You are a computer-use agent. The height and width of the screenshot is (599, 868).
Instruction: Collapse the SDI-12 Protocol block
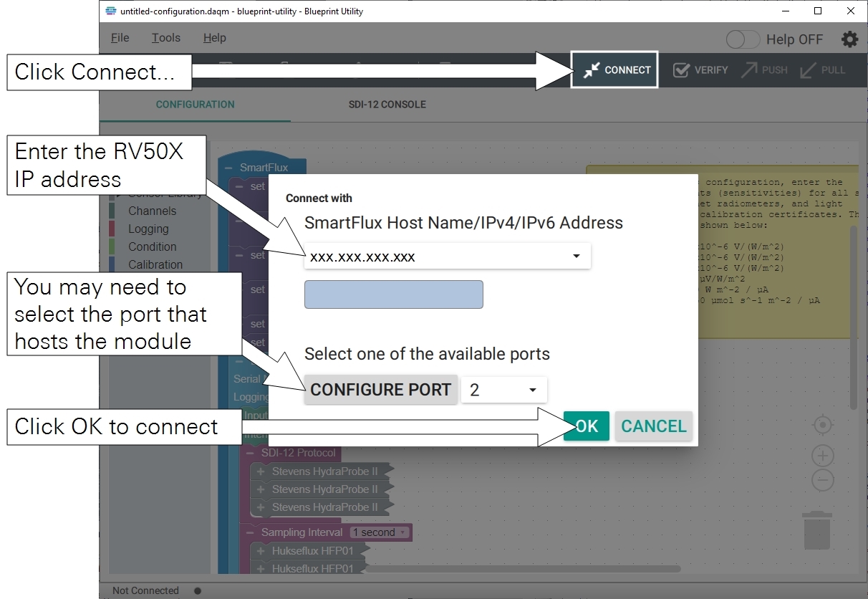[x=250, y=453]
